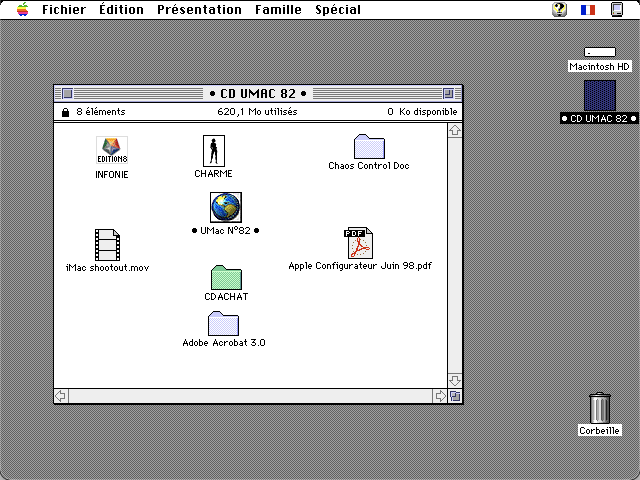Screen dimensions: 640x480
Task: Click the "620,1 Mo utilisés" status text
Action: [257, 112]
